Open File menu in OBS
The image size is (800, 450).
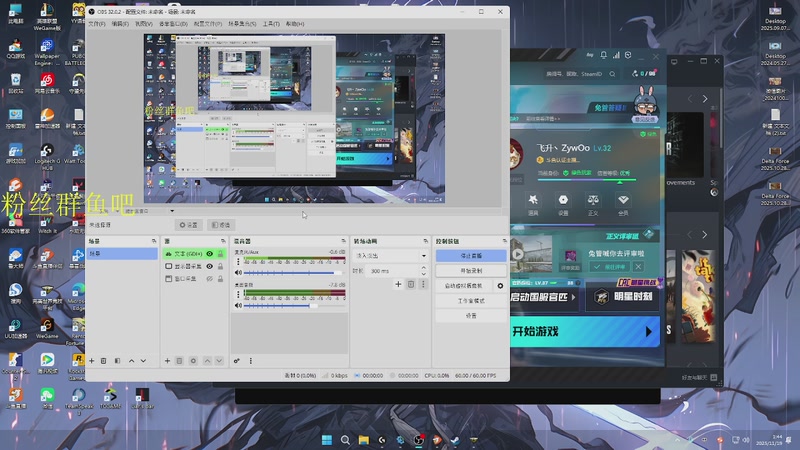click(x=97, y=24)
